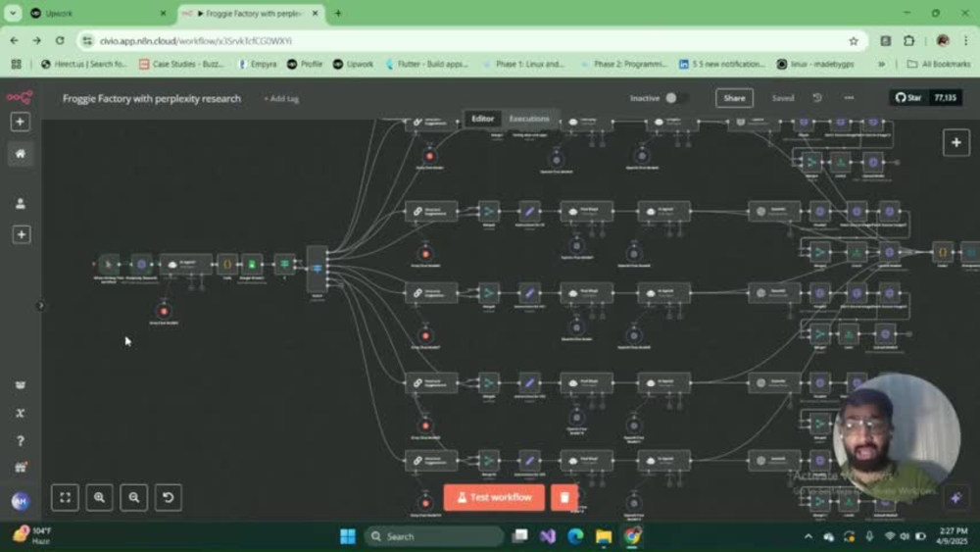Select the Froggie Factory browser tab
The image size is (980, 552).
[251, 13]
